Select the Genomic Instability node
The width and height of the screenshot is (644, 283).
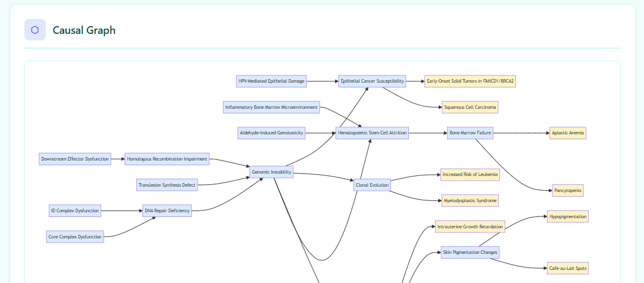[x=271, y=172]
